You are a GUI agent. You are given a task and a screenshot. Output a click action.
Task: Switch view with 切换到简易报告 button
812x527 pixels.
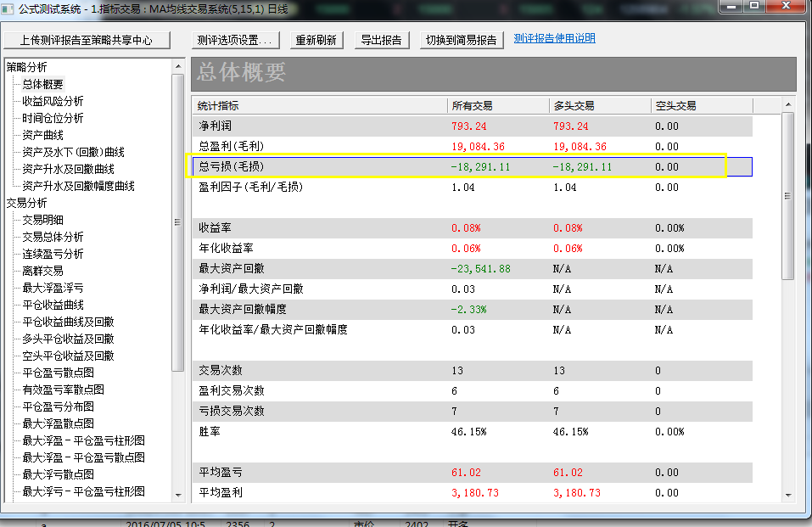pyautogui.click(x=462, y=40)
